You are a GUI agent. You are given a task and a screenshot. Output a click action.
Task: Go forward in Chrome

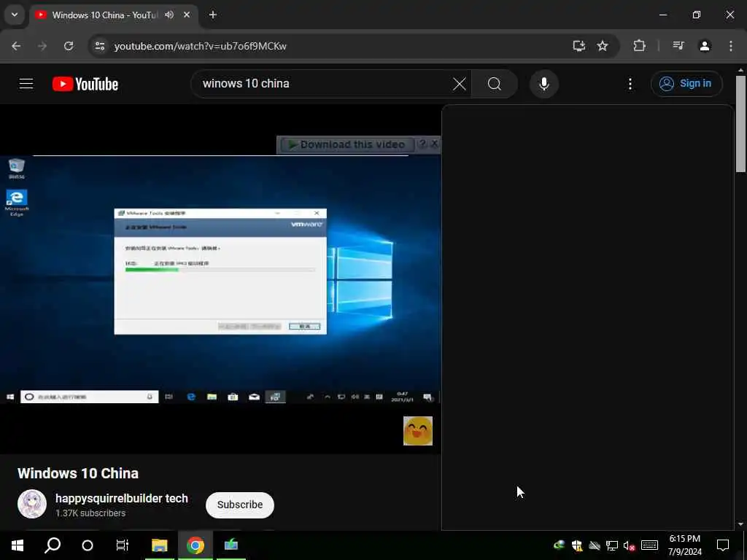[x=42, y=46]
